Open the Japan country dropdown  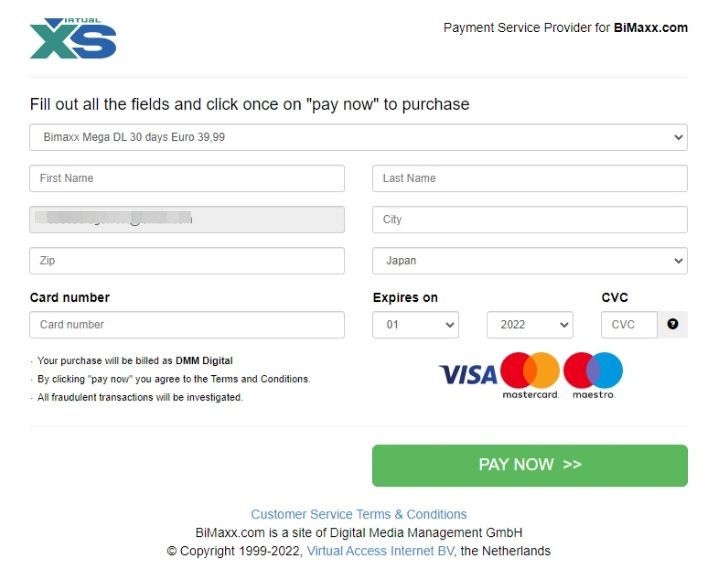529,261
